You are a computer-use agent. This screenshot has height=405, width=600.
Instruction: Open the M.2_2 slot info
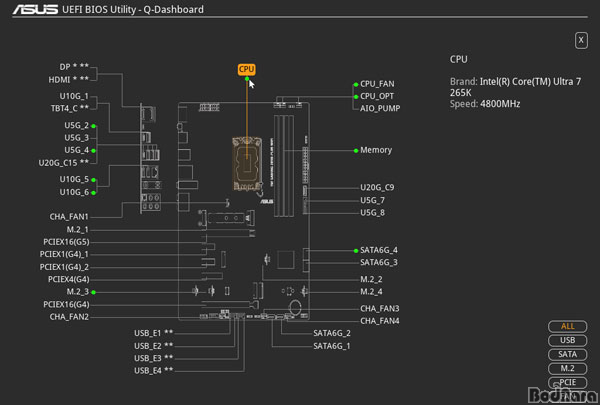[371, 279]
